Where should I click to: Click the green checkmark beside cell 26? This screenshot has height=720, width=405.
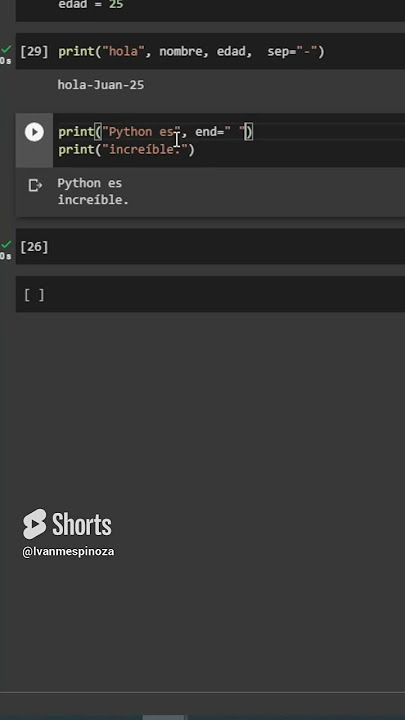(x=6, y=244)
